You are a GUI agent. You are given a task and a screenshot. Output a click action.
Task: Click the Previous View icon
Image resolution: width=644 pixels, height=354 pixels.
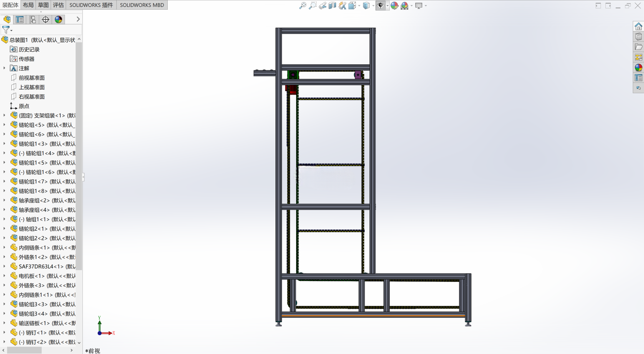pos(323,5)
